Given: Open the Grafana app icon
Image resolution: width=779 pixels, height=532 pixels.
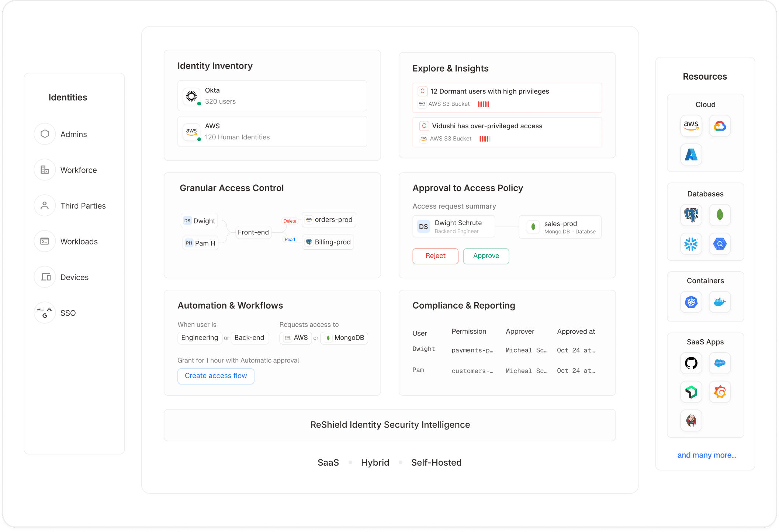Looking at the screenshot, I should [720, 392].
